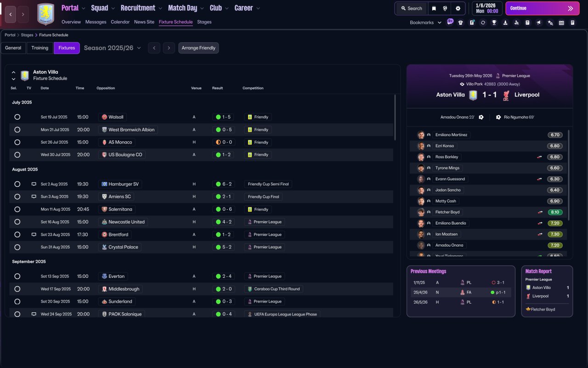Open the trophy shortcut in the bookmarks bar
This screenshot has height=368, width=588.
(x=494, y=23)
